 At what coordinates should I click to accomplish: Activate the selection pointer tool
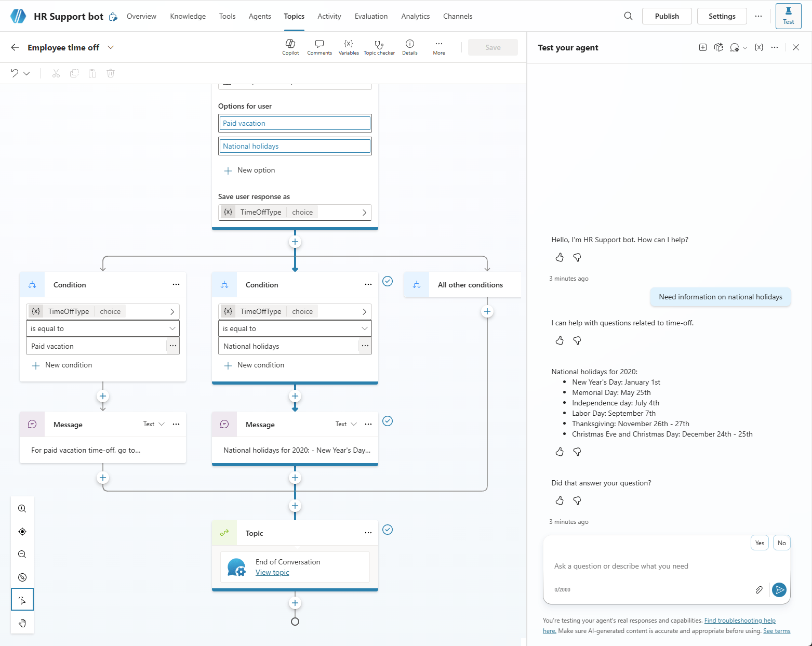pyautogui.click(x=22, y=600)
